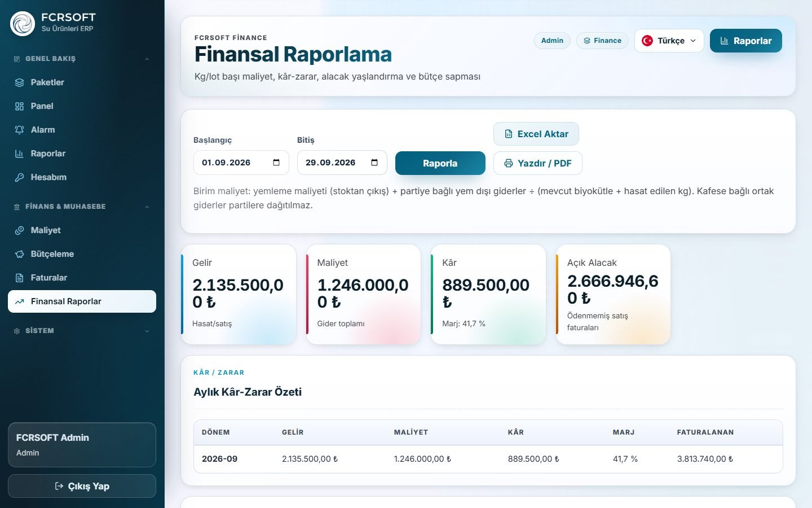Click the Yazdır / PDF button
The width and height of the screenshot is (812, 508).
[537, 163]
